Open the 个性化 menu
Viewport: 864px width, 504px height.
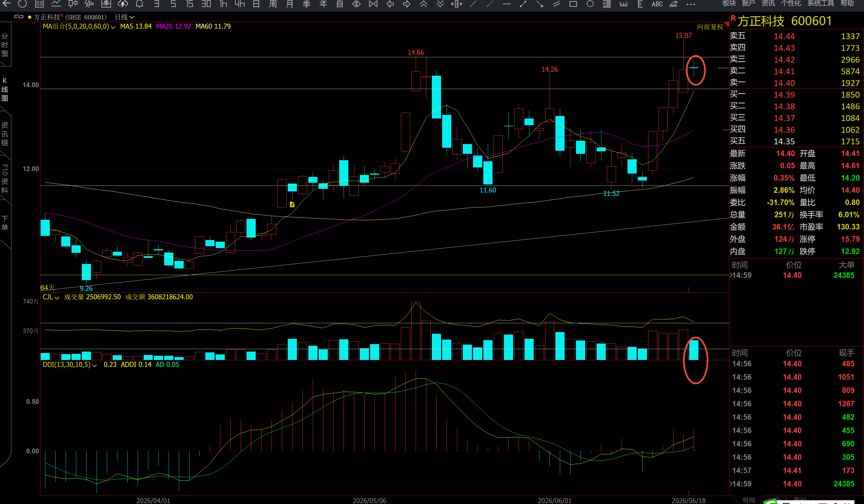pos(791,3)
